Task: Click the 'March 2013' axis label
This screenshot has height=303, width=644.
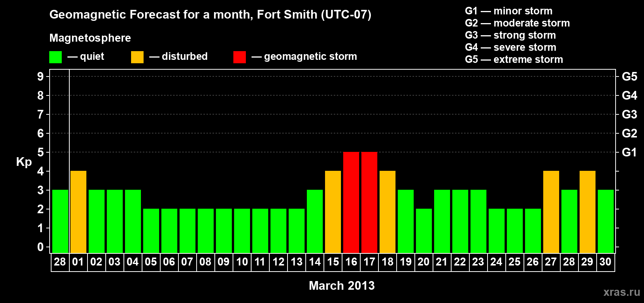Action: (x=342, y=286)
